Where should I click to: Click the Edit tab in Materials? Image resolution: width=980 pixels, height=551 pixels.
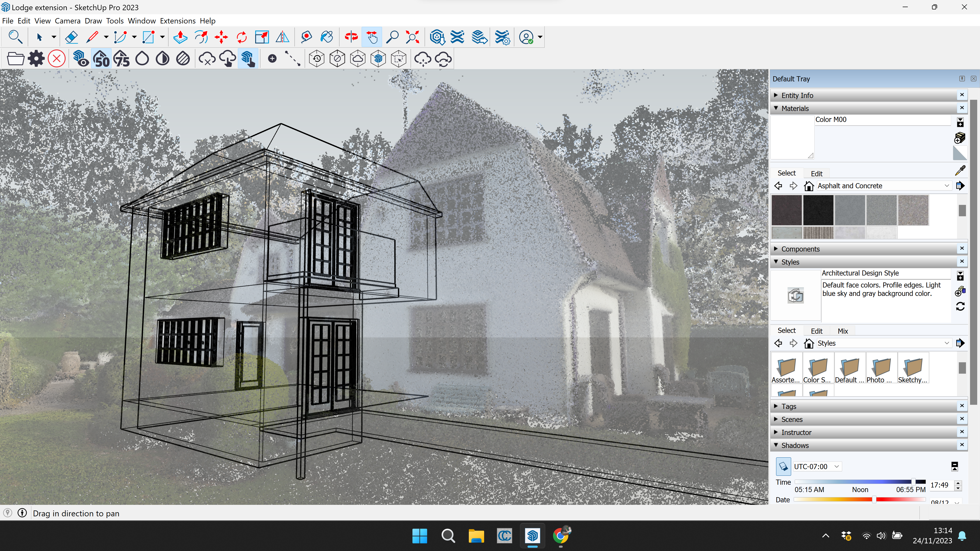click(816, 173)
